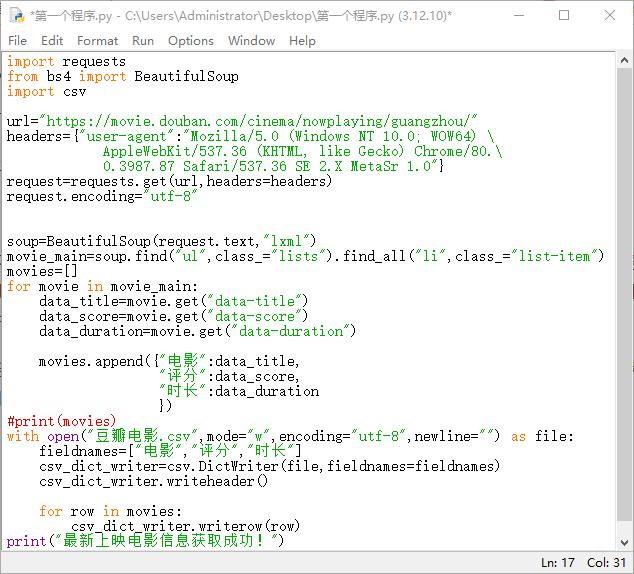Open the Help menu
The height and width of the screenshot is (574, 634).
point(302,40)
